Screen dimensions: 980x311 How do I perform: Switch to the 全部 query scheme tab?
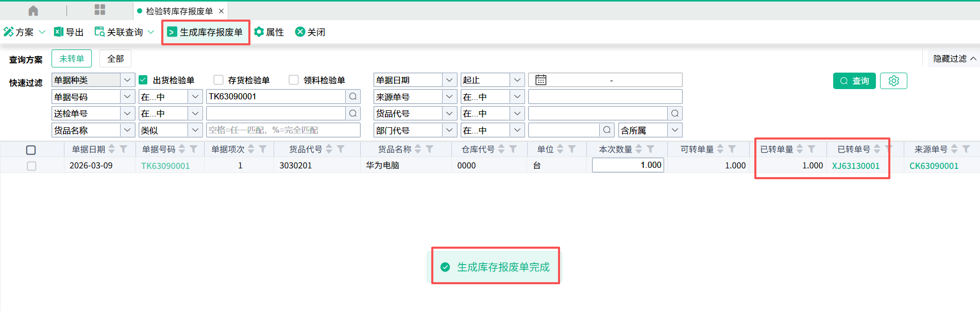(x=115, y=59)
